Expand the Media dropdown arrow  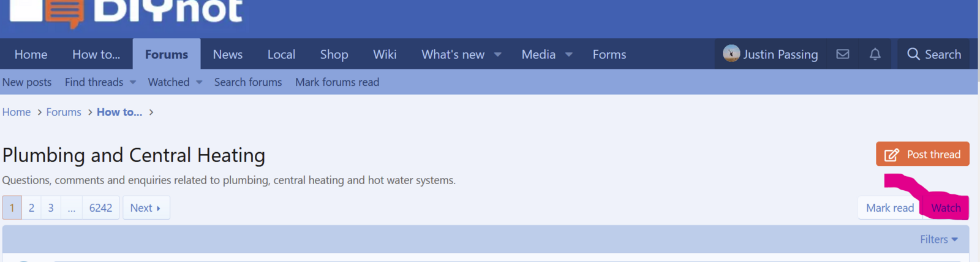pos(569,55)
